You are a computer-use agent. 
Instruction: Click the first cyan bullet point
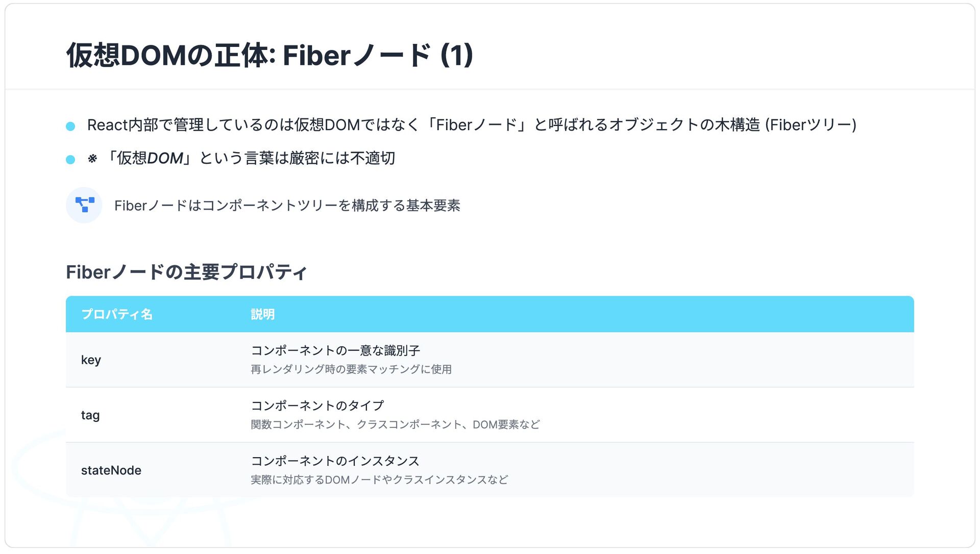click(x=70, y=126)
